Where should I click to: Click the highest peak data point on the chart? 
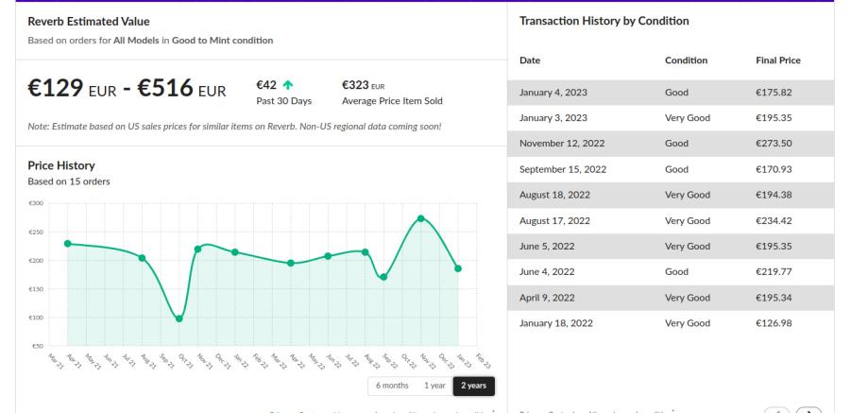420,218
